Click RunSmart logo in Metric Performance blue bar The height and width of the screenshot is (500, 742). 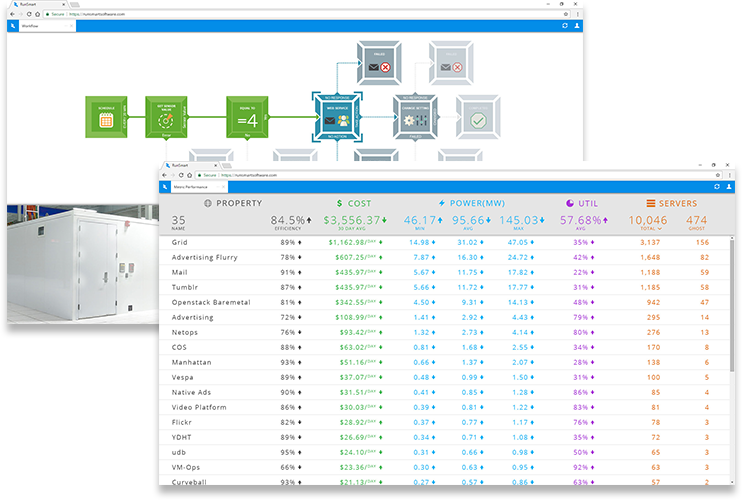[165, 187]
